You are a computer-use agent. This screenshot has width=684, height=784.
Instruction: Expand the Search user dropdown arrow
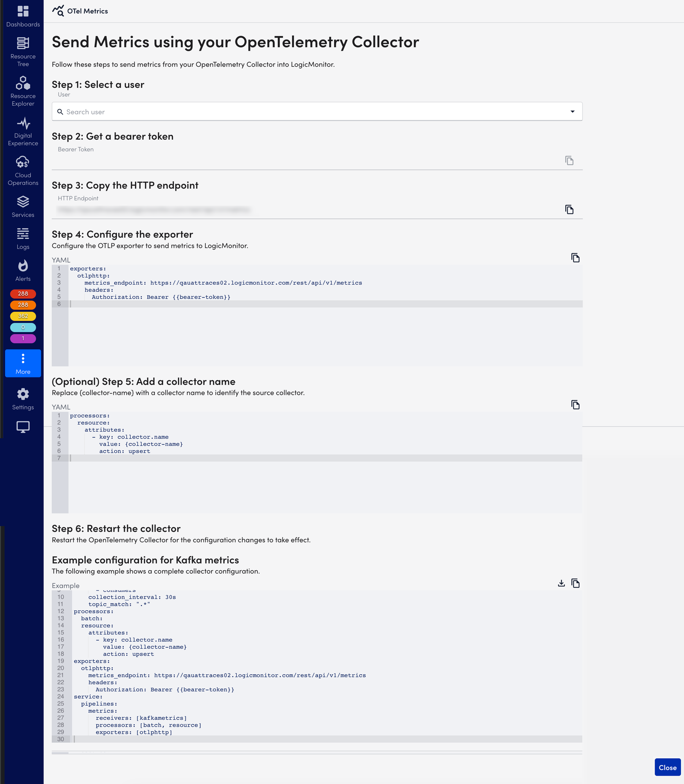573,111
